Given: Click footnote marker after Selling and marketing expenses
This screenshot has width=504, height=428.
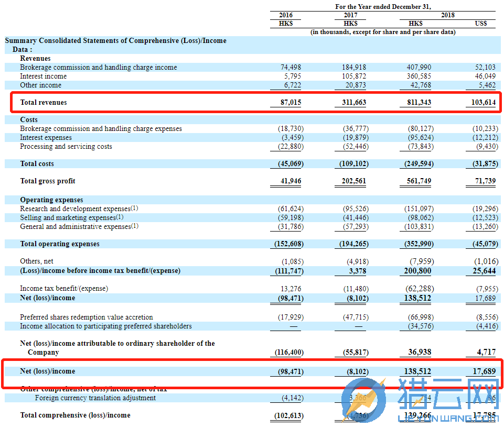Looking at the screenshot, I should coord(120,217).
